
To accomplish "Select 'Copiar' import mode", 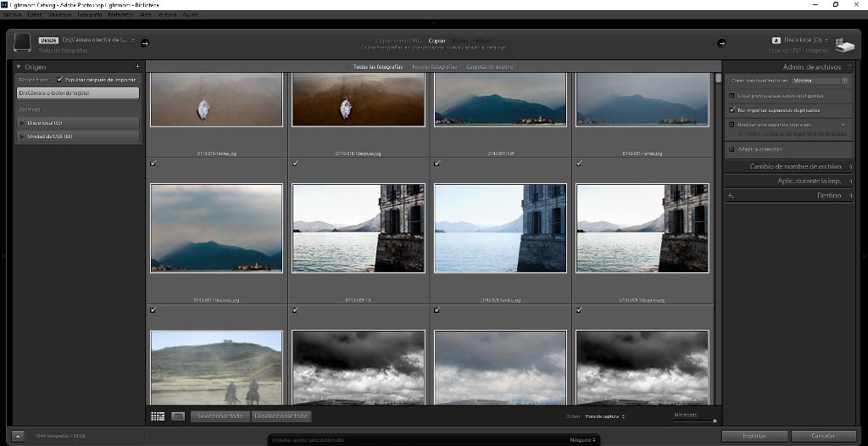I will pos(437,41).
